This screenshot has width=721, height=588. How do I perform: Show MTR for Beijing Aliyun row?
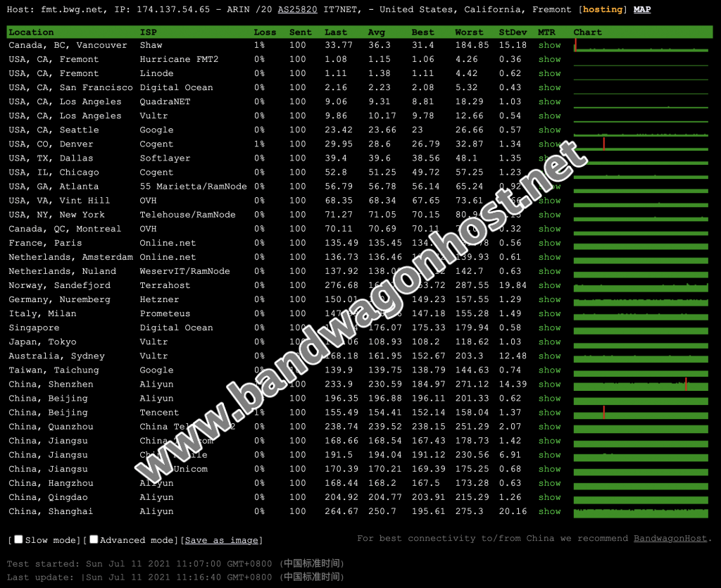coord(549,399)
